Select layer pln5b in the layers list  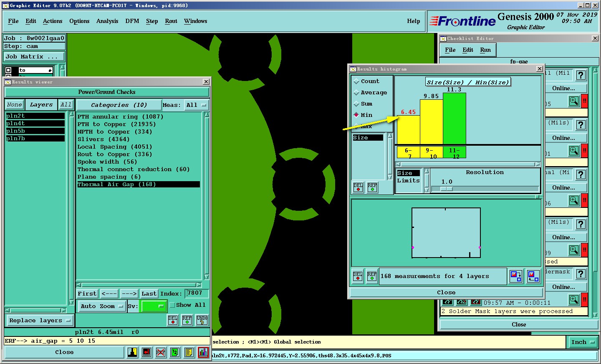(x=35, y=131)
